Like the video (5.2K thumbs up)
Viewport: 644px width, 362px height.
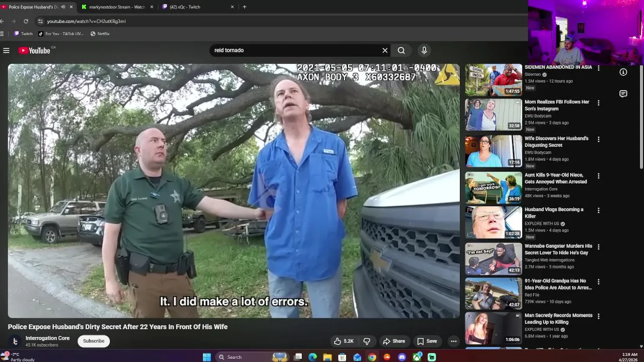[x=344, y=341]
